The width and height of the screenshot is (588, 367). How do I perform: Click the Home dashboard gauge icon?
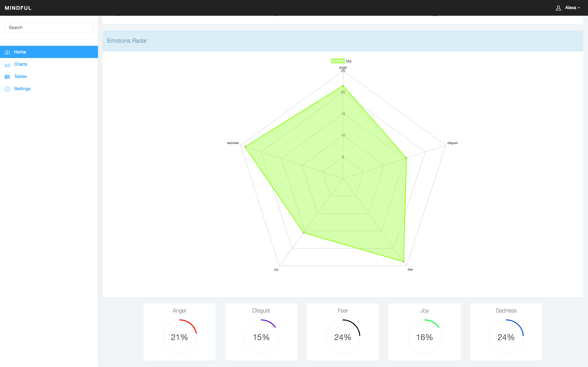click(x=7, y=52)
